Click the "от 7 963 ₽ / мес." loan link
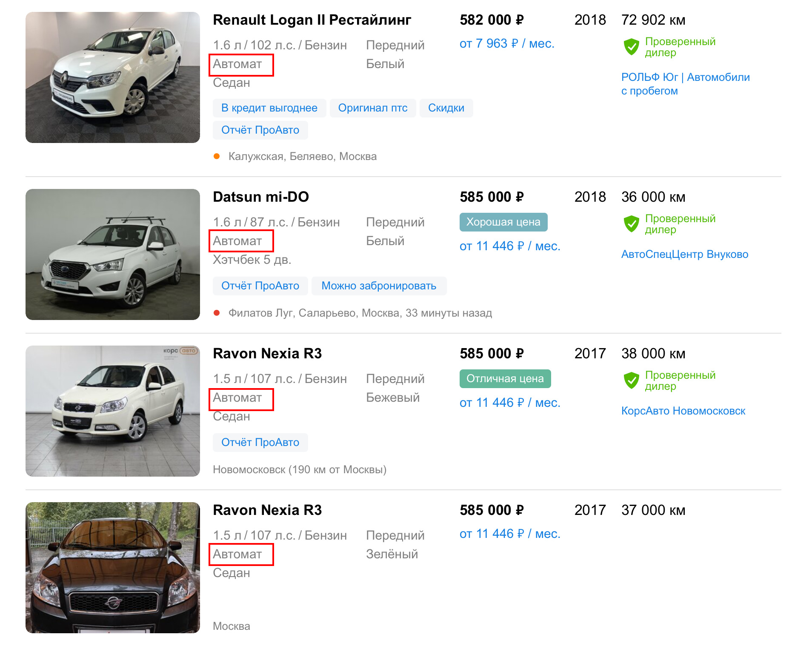This screenshot has width=812, height=646. point(506,44)
